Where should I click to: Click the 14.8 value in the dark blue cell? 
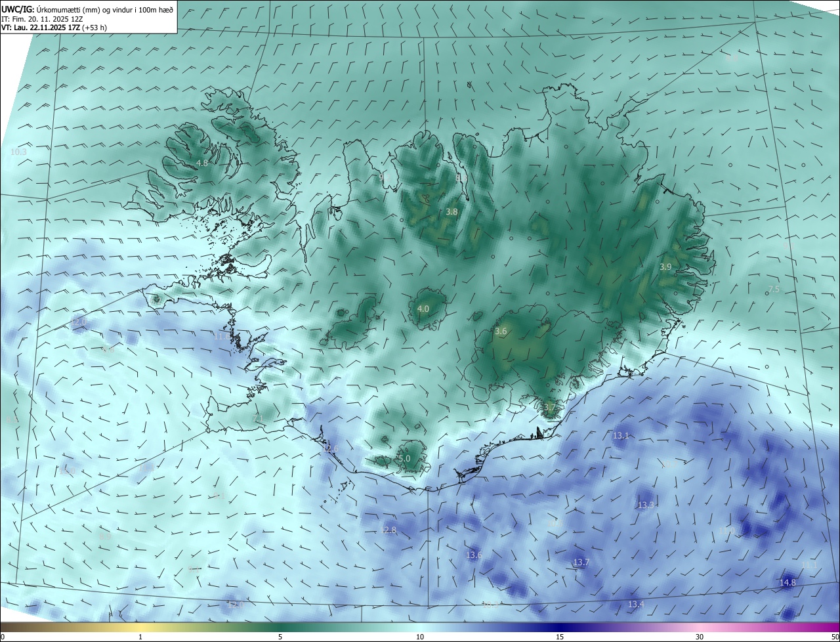(787, 583)
